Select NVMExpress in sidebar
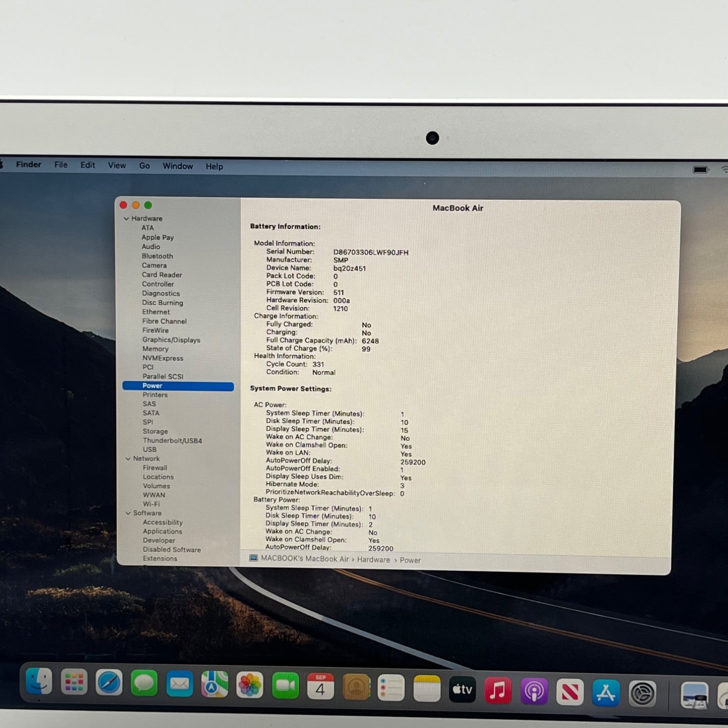The width and height of the screenshot is (728, 728). pyautogui.click(x=163, y=358)
